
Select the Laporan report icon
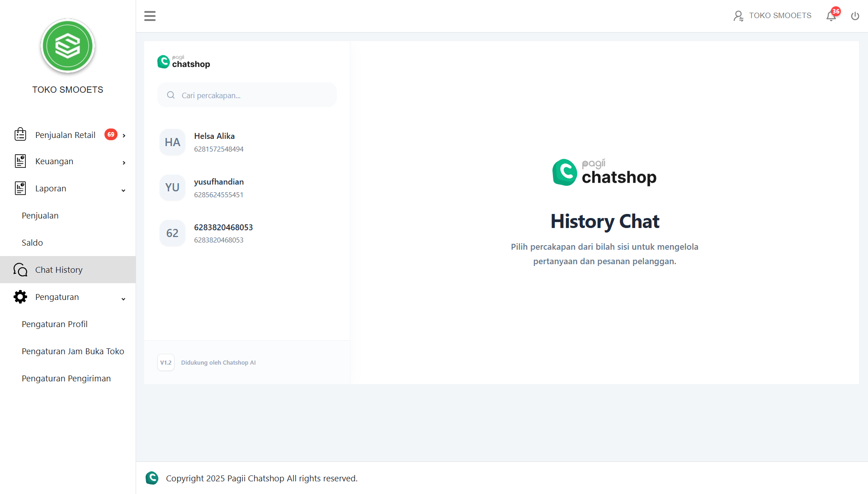pyautogui.click(x=20, y=188)
